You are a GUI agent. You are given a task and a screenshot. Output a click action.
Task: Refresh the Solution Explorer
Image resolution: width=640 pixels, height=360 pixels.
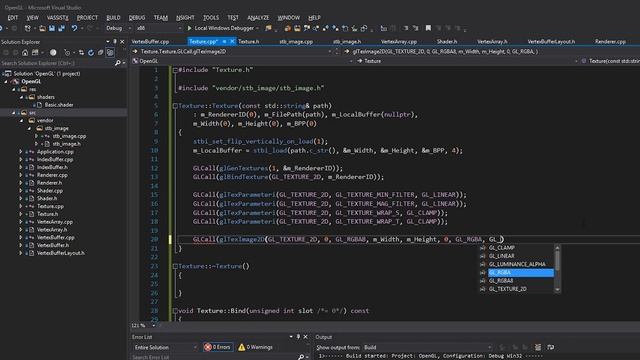(91, 53)
